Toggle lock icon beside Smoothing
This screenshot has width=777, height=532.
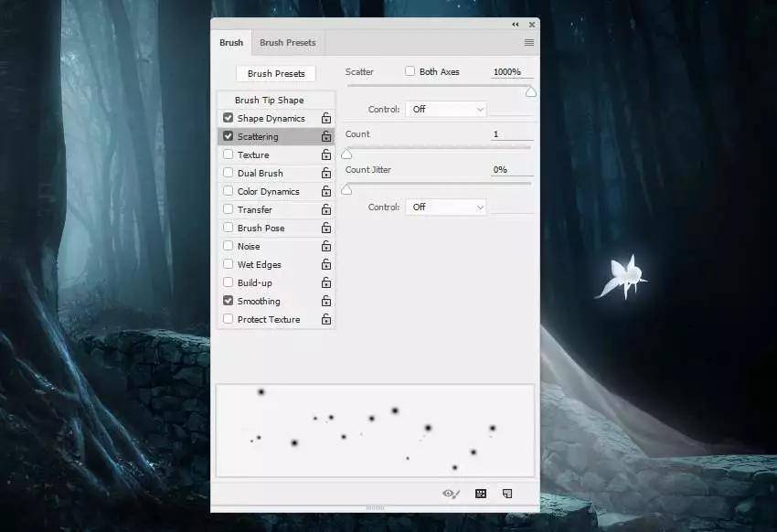[x=326, y=301]
